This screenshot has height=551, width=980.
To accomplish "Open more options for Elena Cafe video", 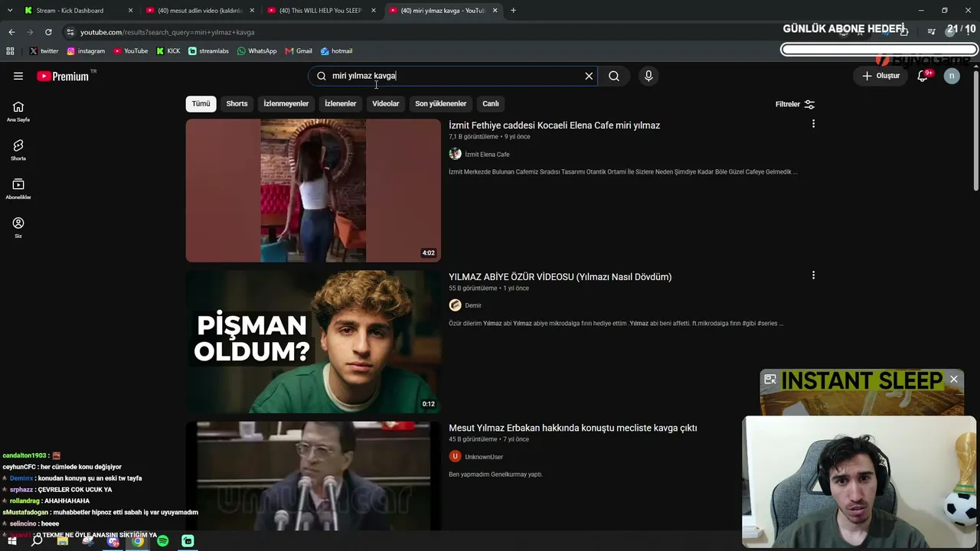I will [813, 124].
